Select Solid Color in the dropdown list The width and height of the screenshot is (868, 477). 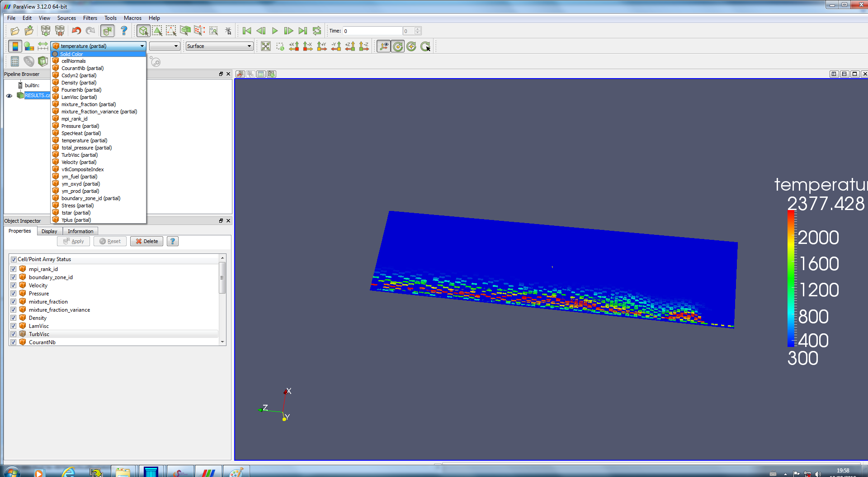click(71, 54)
